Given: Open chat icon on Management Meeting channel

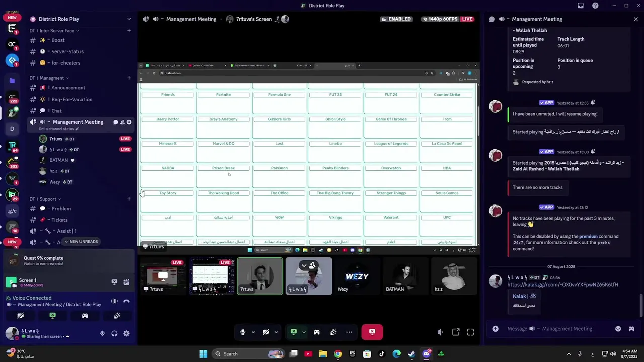Looking at the screenshot, I should pyautogui.click(x=115, y=122).
